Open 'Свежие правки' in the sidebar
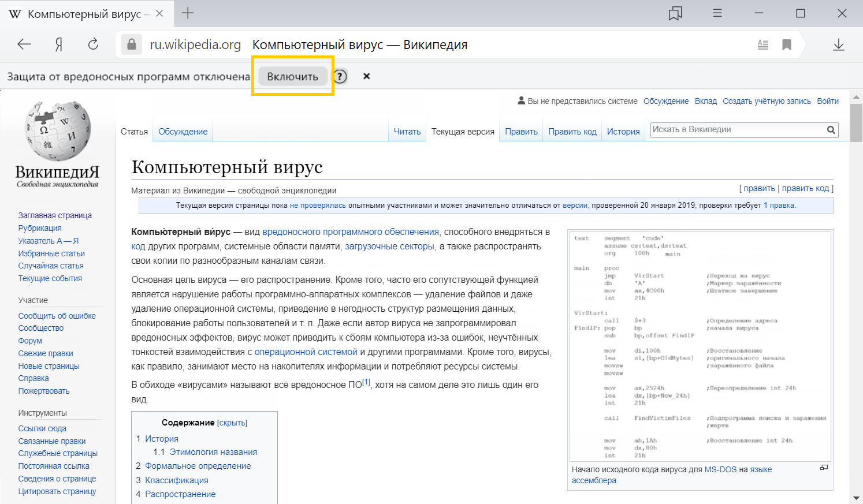 click(x=46, y=353)
